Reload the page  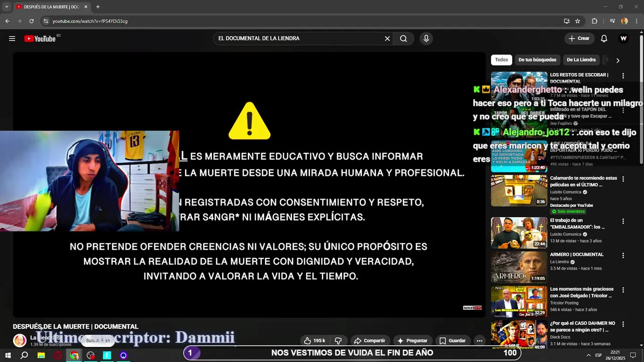pyautogui.click(x=31, y=21)
